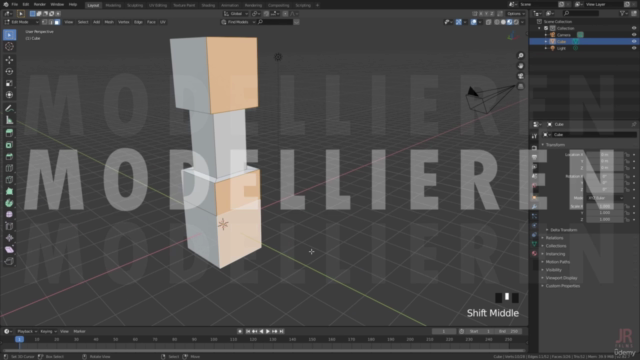This screenshot has width=640, height=360.
Task: Switch viewport between perspective and orthographic
Action: (520, 86)
